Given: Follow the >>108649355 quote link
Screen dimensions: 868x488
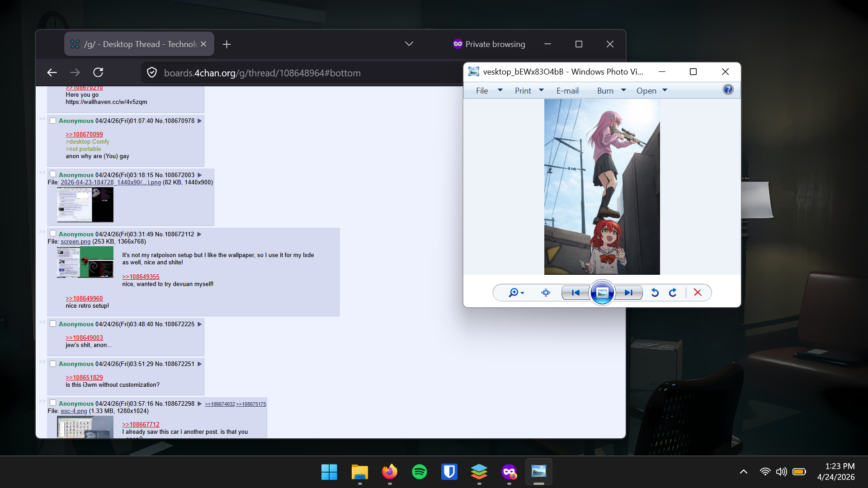Looking at the screenshot, I should coord(141,277).
